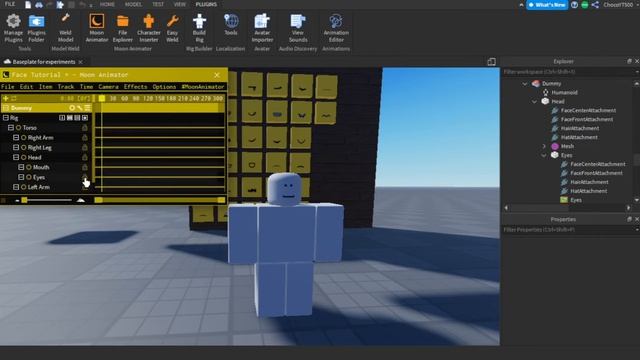Viewport: 640px width, 360px height.
Task: Click the circle icon on Dummy track header
Action: 72,108
